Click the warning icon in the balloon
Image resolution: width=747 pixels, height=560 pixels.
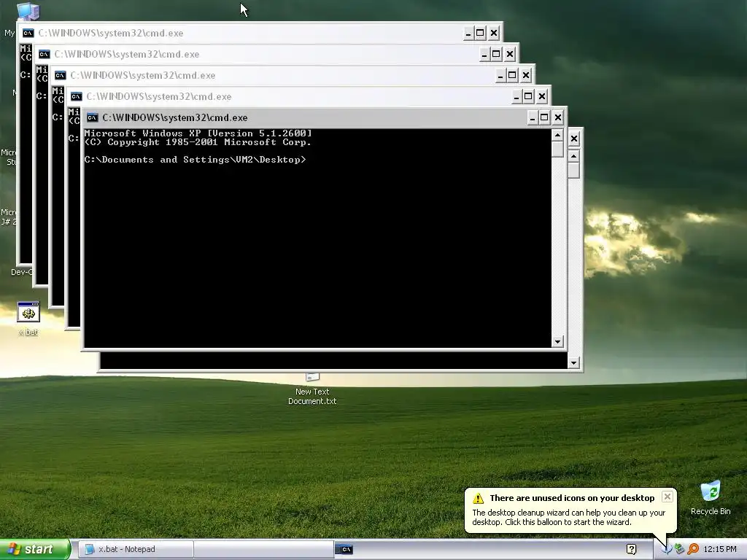pos(478,499)
